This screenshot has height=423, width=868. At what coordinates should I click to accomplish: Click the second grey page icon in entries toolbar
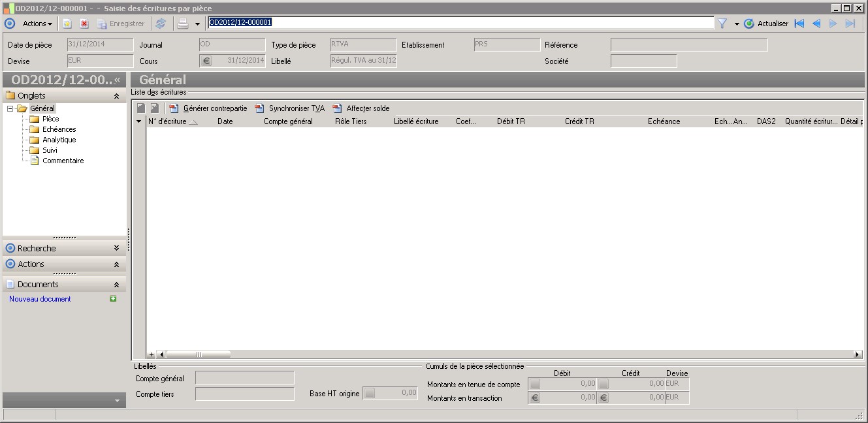pos(155,108)
